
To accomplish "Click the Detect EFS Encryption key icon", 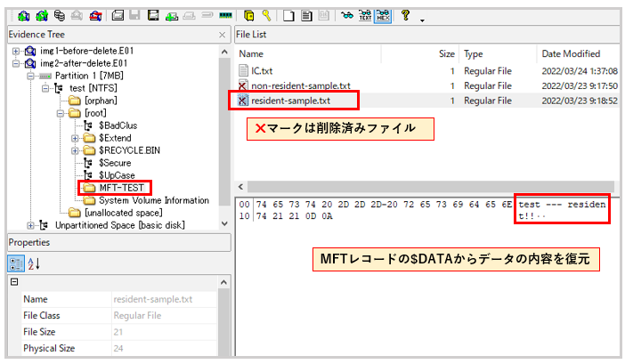I will (267, 16).
